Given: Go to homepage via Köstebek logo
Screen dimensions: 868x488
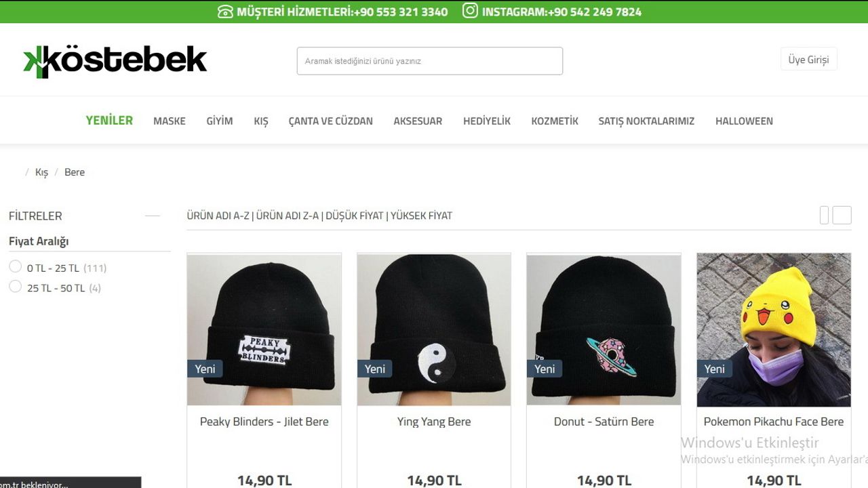Looking at the screenshot, I should 115,61.
